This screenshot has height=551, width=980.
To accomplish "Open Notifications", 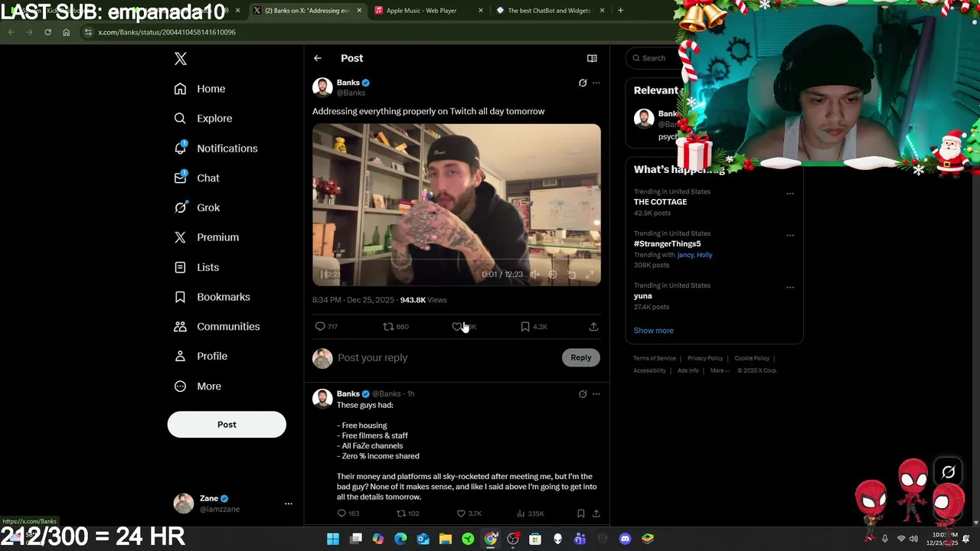I will (216, 148).
